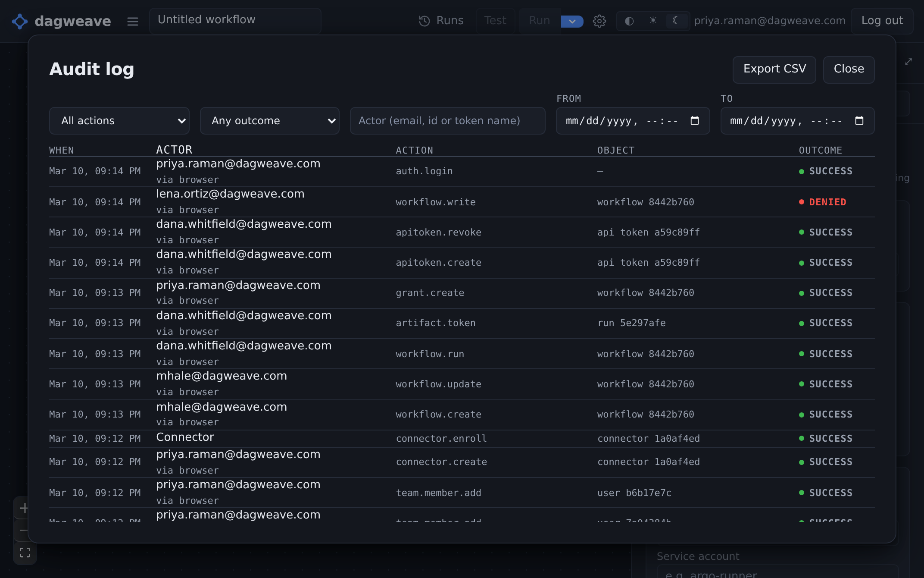Export the audit log as CSV
The image size is (924, 578).
tap(774, 69)
